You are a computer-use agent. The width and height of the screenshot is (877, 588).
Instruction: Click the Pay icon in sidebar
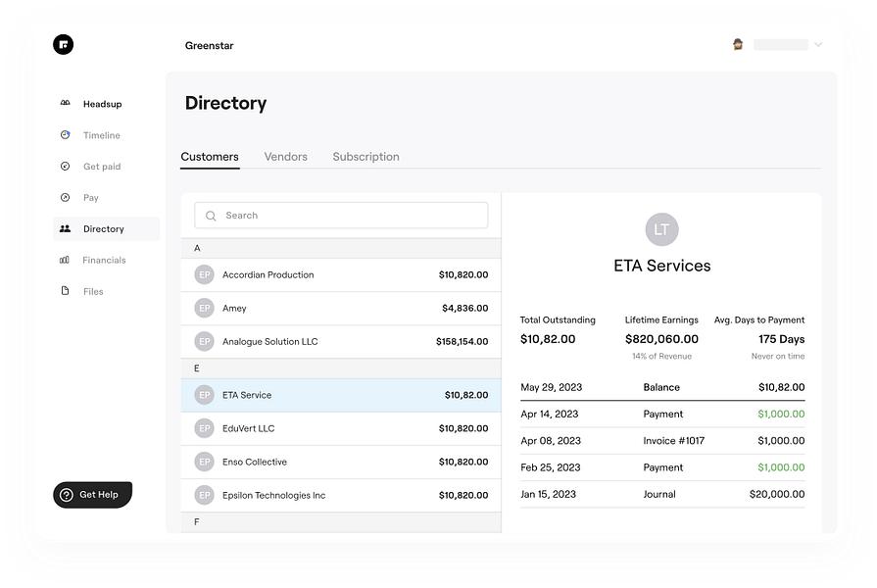(x=65, y=198)
